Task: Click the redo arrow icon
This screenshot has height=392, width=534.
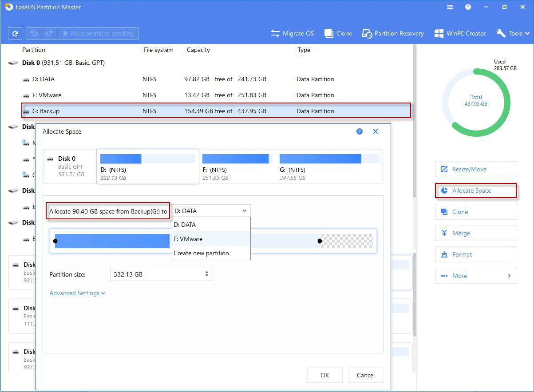Action: click(x=49, y=33)
